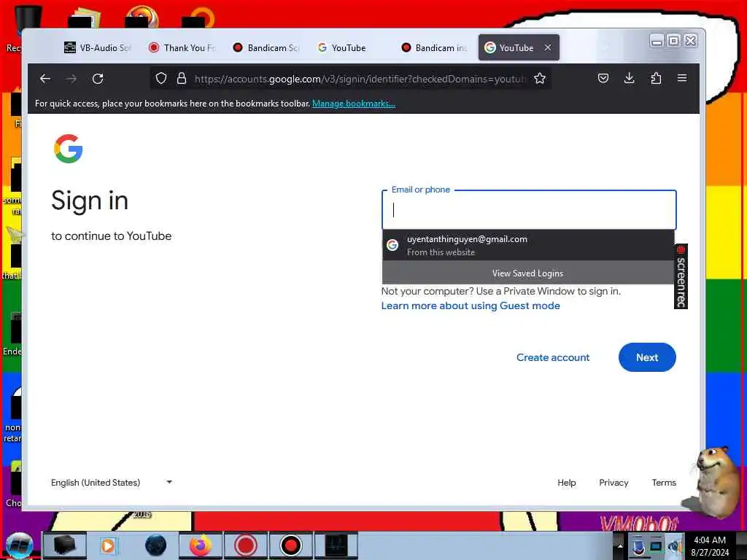
Task: Click the padlock site info icon
Action: (x=182, y=78)
